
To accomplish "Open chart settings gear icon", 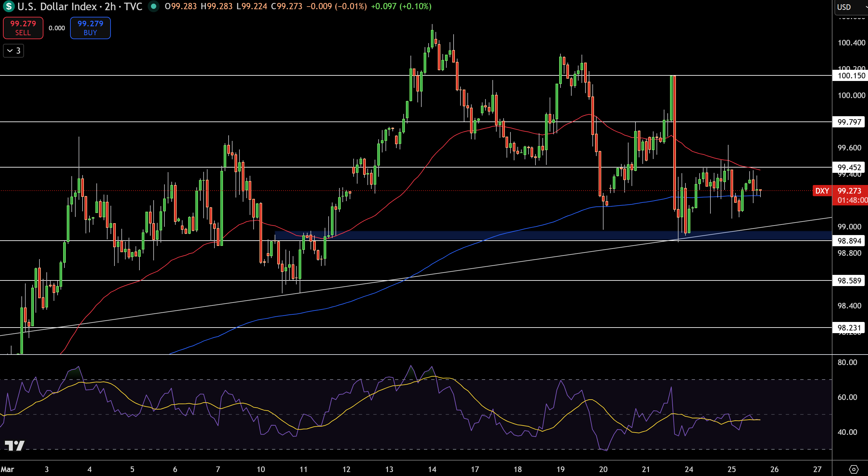I will (x=854, y=469).
